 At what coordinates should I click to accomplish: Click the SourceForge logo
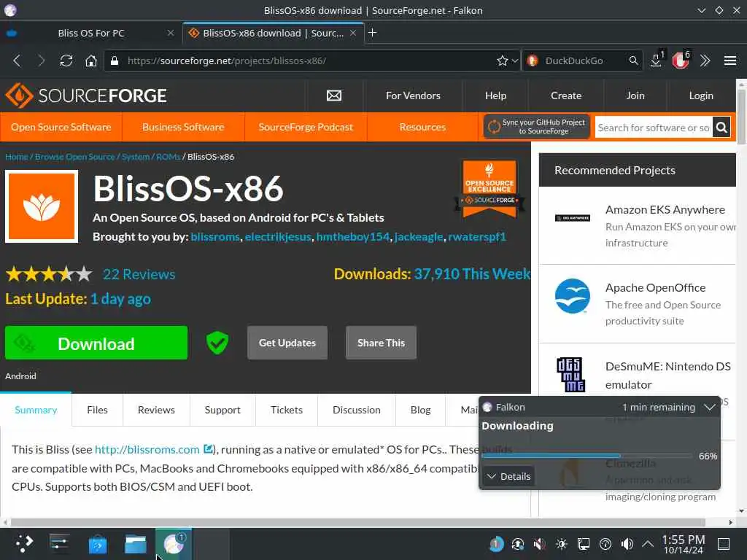86,96
